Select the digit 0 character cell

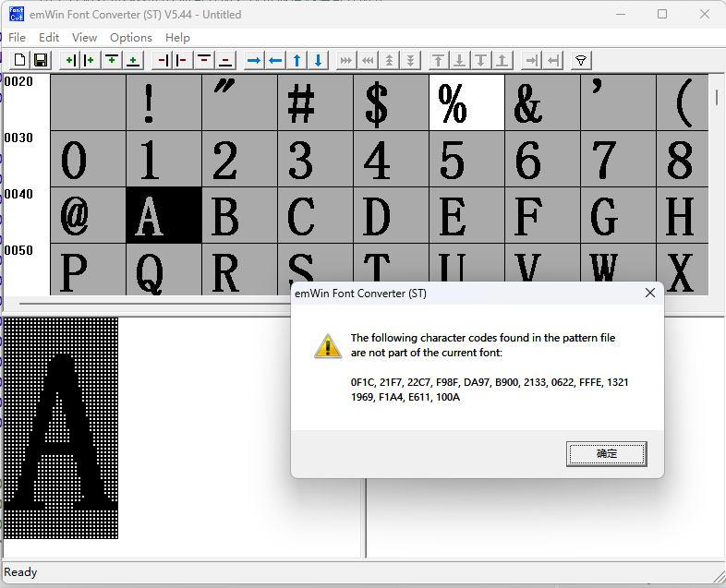88,159
